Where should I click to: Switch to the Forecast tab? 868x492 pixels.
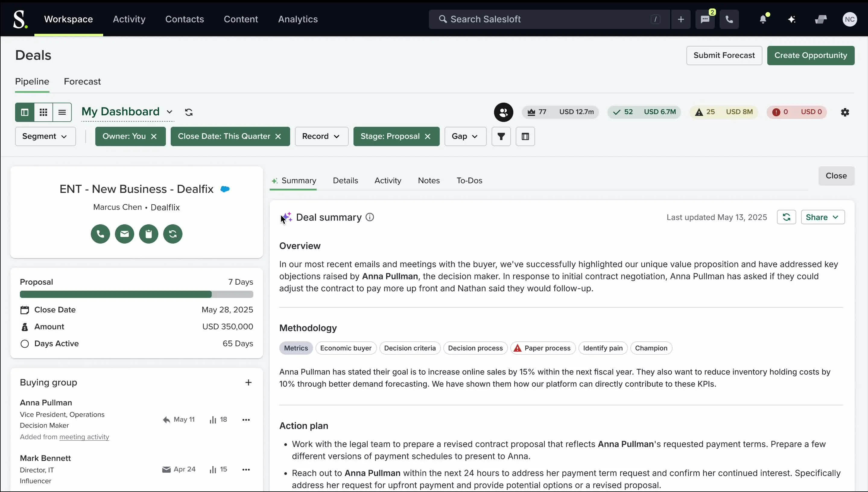tap(82, 81)
